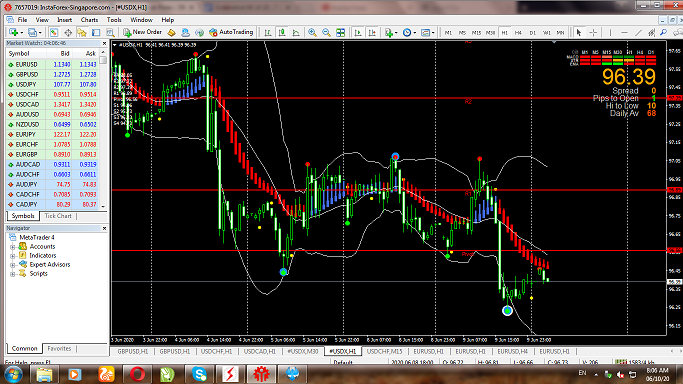Image resolution: width=683 pixels, height=384 pixels.
Task: Click Market Watch scrollbar down arrow
Action: tap(103, 206)
